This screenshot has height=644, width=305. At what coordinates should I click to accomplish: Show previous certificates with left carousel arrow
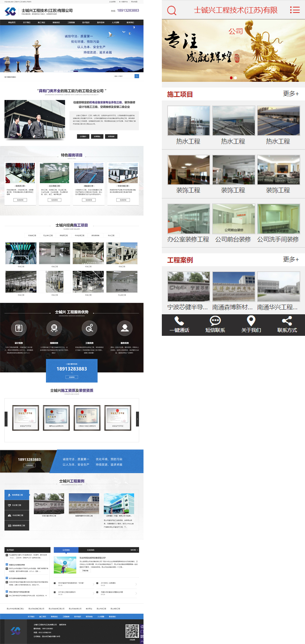[6, 419]
